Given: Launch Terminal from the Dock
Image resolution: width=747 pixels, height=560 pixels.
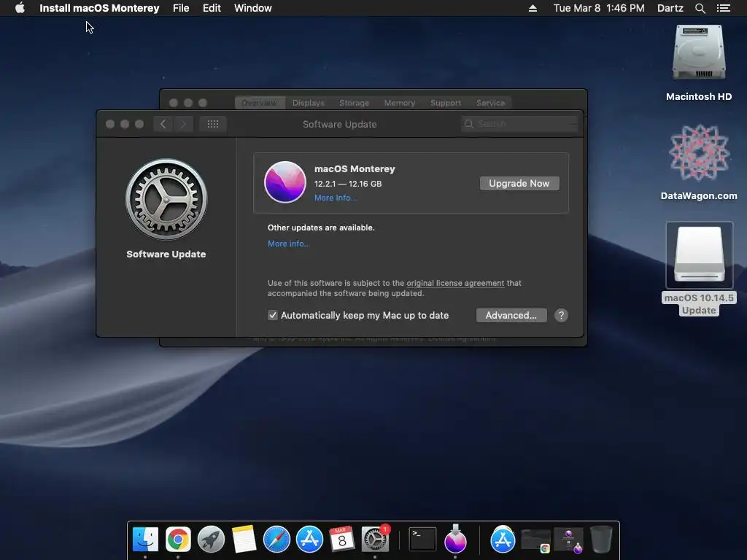Looking at the screenshot, I should pyautogui.click(x=422, y=540).
